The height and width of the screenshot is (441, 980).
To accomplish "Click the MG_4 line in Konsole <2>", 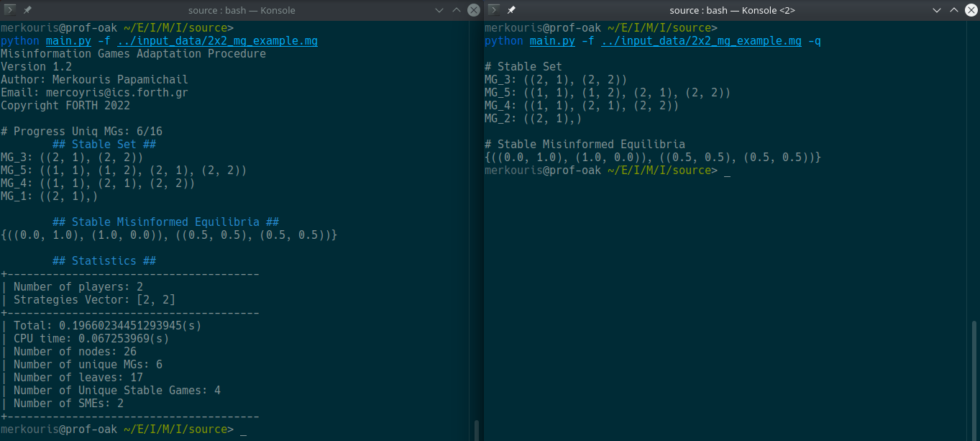I will [x=582, y=106].
